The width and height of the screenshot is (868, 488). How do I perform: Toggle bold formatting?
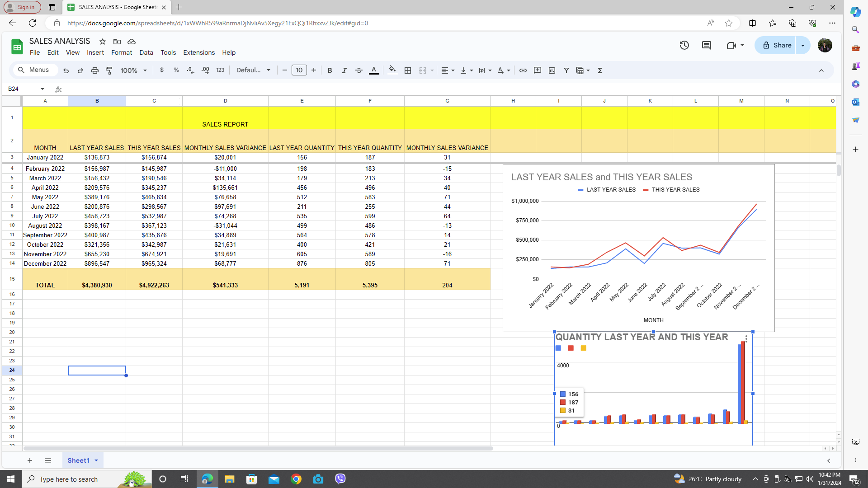click(x=330, y=70)
